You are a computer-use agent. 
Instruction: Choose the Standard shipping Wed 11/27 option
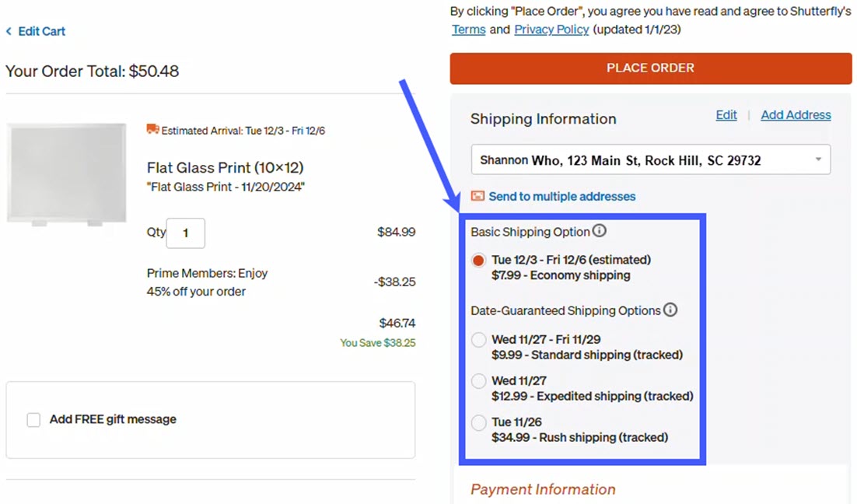[478, 340]
